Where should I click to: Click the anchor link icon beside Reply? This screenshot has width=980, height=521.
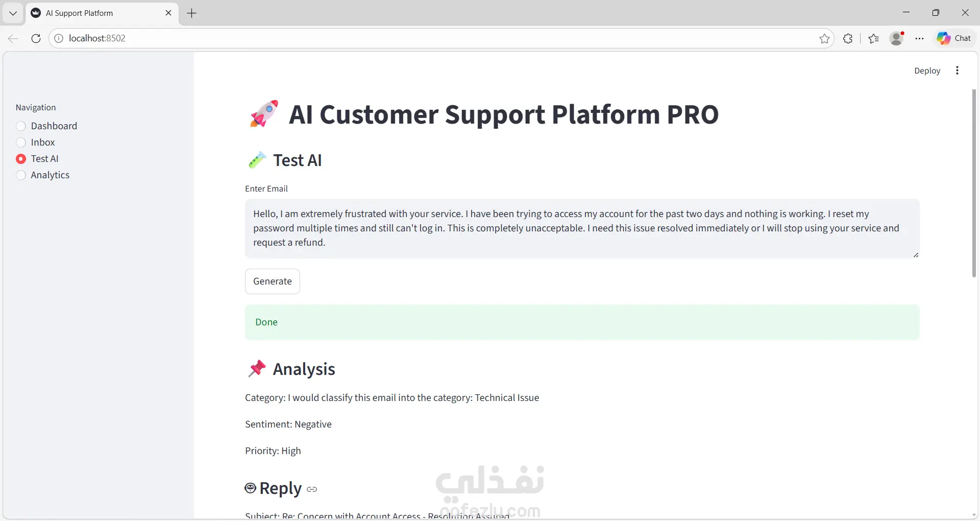312,489
